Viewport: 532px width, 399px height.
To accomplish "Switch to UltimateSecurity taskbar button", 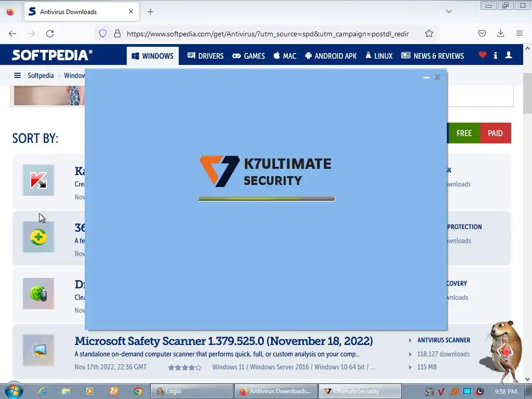I will click(360, 391).
